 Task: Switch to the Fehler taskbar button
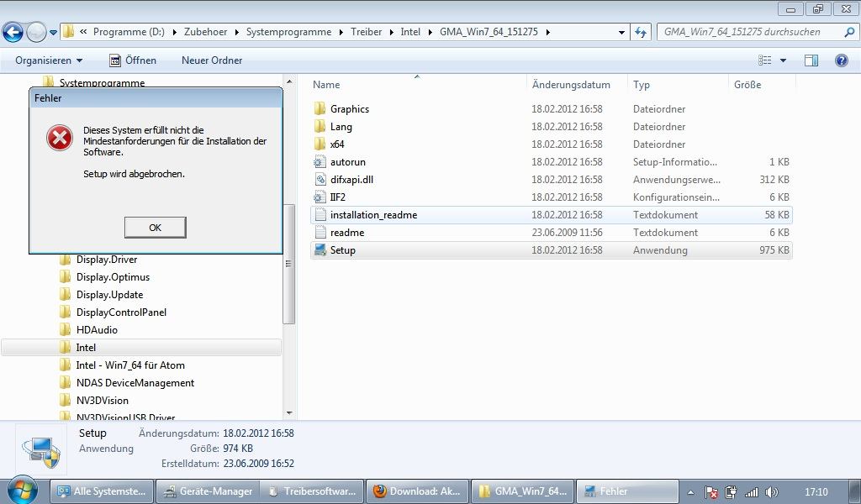(627, 491)
